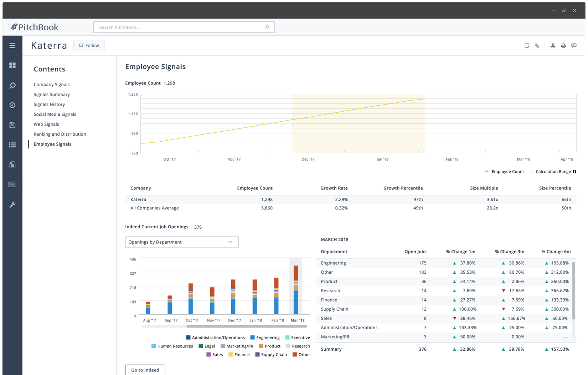Select the Mar '18 bar in chart
Viewport: 588px width, 375px height.
[296, 290]
